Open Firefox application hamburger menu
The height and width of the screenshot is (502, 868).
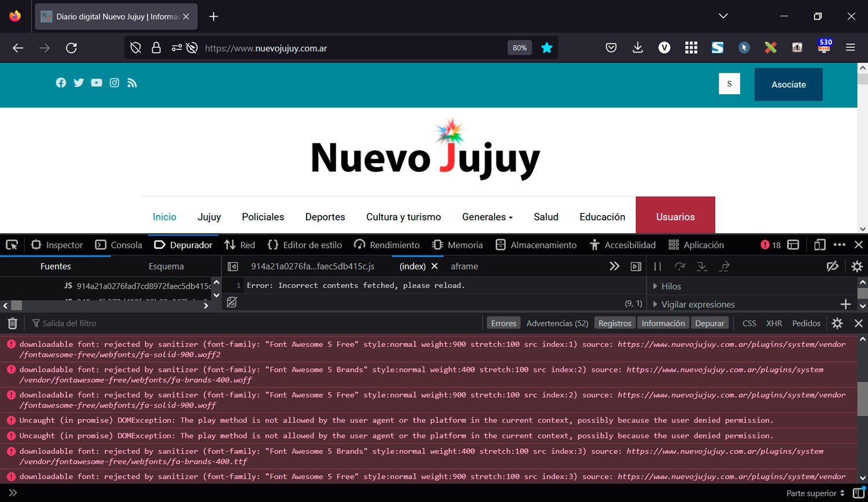pos(850,48)
